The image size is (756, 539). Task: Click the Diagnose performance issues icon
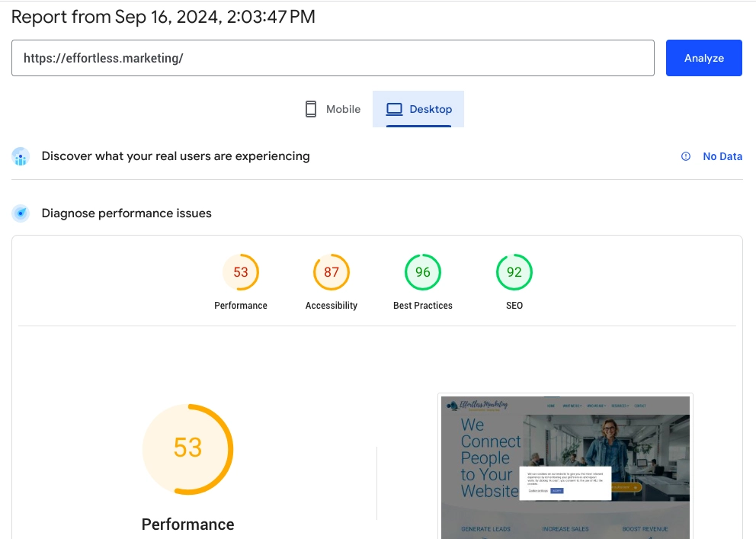point(21,213)
